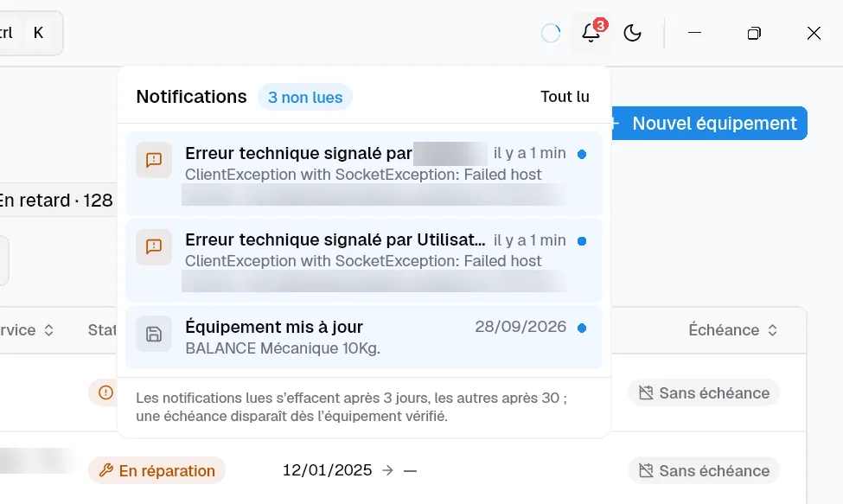Click unread dot of the first error notification
The height and width of the screenshot is (504, 843).
(582, 154)
